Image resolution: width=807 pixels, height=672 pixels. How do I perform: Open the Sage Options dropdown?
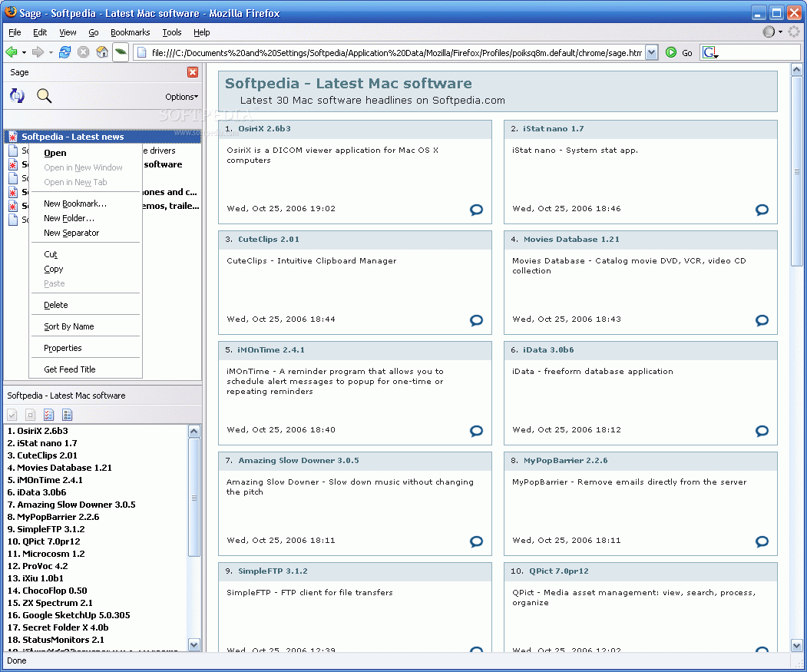coord(181,97)
